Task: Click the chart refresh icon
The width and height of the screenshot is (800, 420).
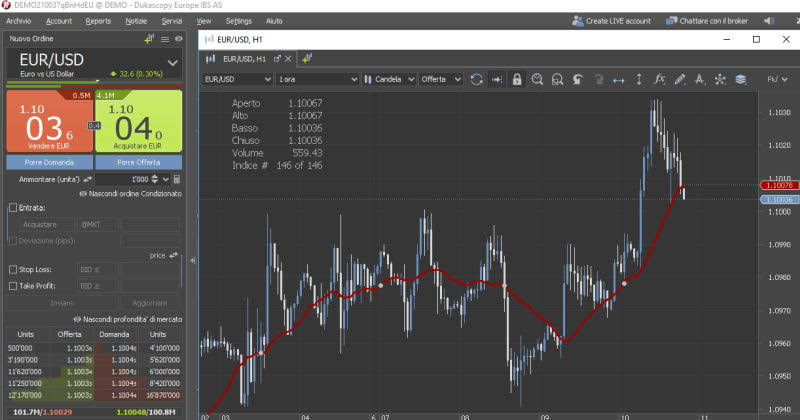Action: point(476,79)
